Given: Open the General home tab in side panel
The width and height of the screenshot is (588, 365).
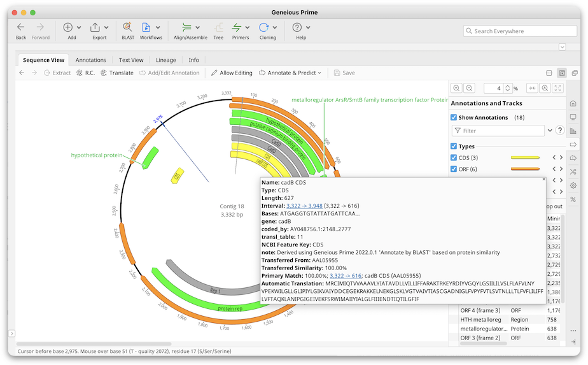Looking at the screenshot, I should 573,103.
